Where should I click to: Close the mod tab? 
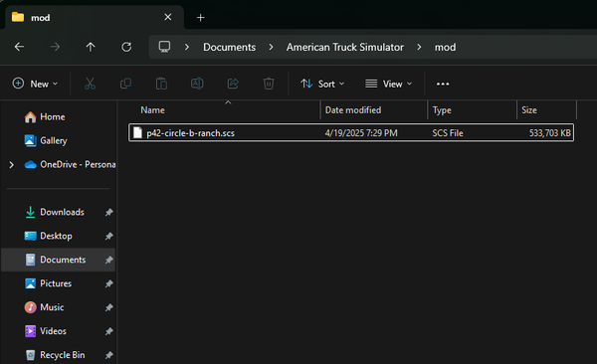[168, 17]
